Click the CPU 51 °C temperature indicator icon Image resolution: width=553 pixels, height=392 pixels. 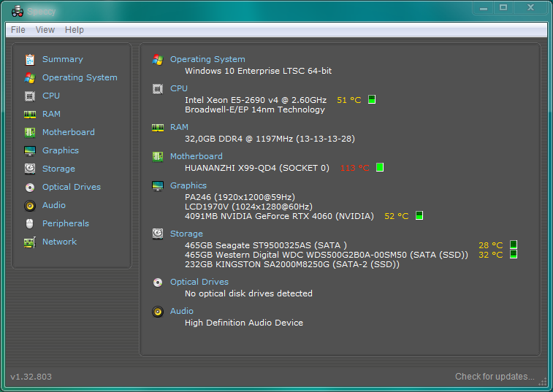coord(372,100)
